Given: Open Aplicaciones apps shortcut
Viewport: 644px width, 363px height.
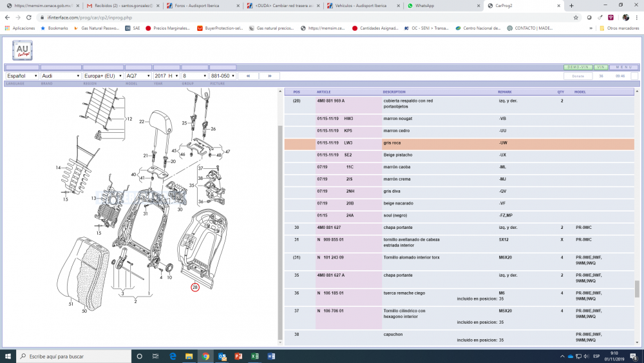Looking at the screenshot, I should pyautogui.click(x=20, y=28).
